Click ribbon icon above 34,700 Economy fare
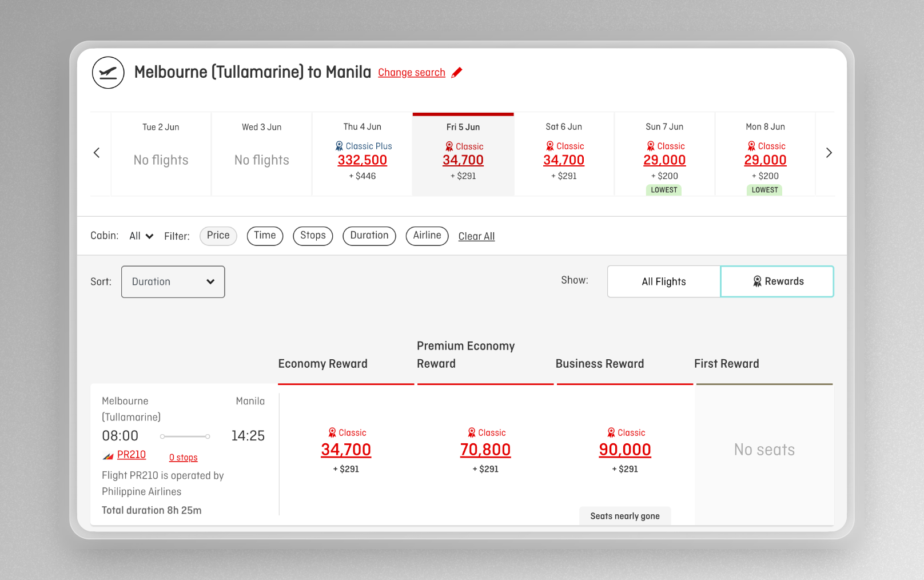The width and height of the screenshot is (924, 580). [332, 433]
